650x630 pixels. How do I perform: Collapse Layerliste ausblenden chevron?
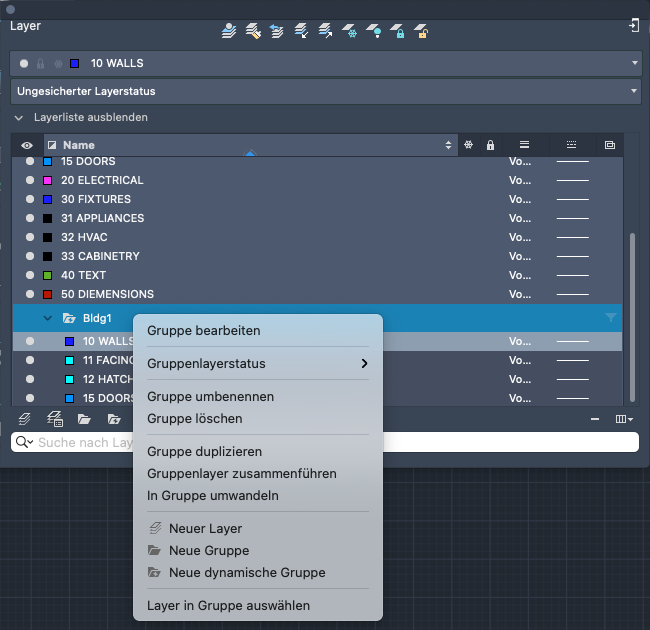pyautogui.click(x=19, y=118)
